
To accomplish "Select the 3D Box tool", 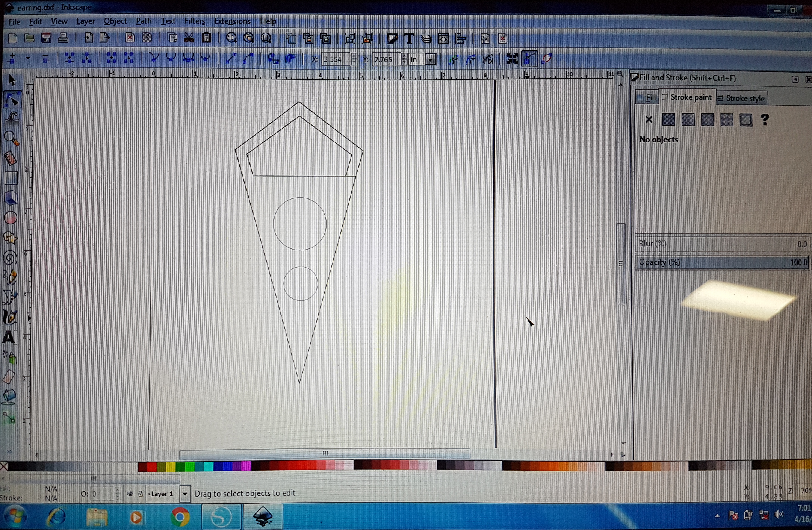I will [x=11, y=198].
